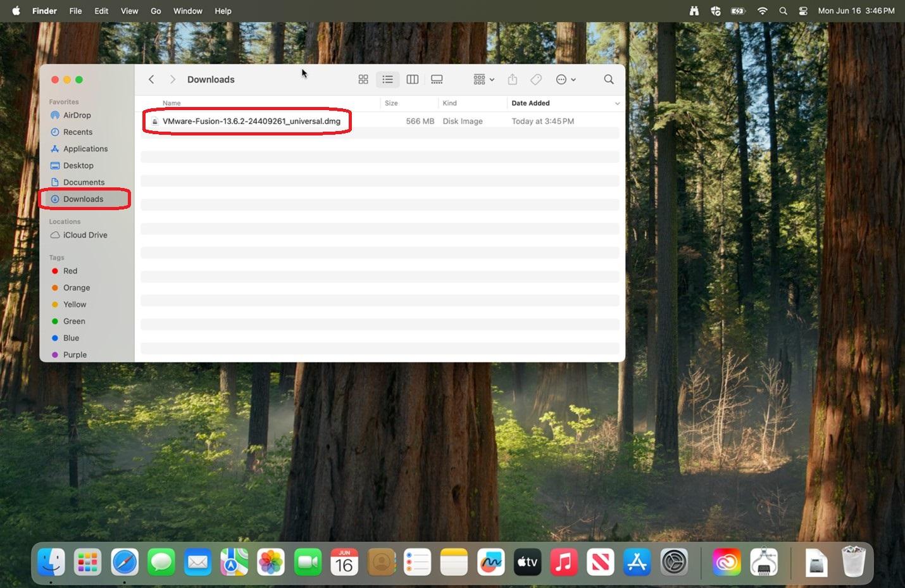Screen dimensions: 905x588
Task: Open Freeform from the Dock
Action: pos(490,562)
